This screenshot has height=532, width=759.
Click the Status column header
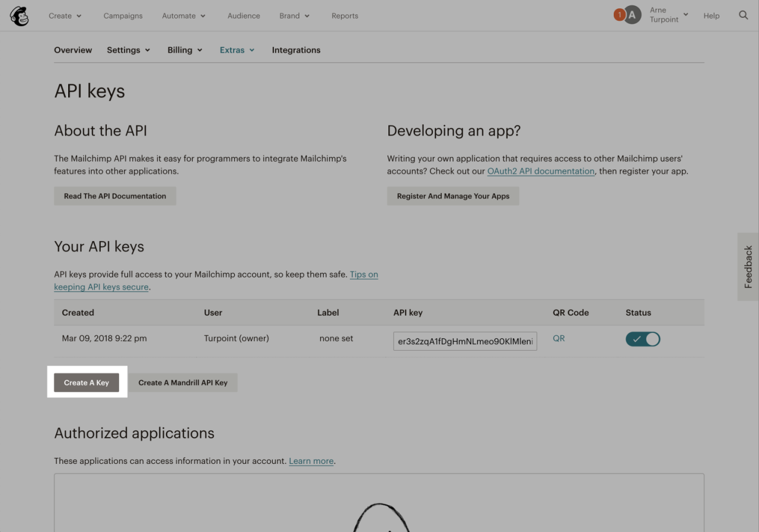(638, 313)
